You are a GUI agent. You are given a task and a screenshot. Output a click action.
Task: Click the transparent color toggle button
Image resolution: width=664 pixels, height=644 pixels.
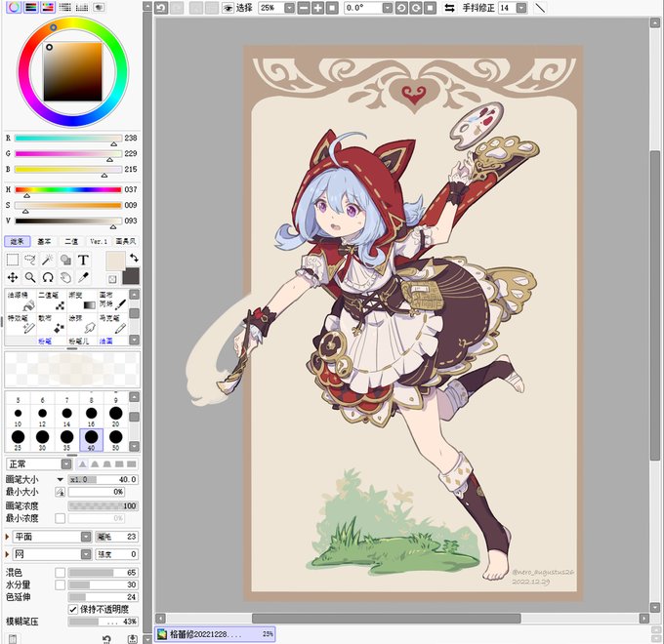click(x=112, y=279)
